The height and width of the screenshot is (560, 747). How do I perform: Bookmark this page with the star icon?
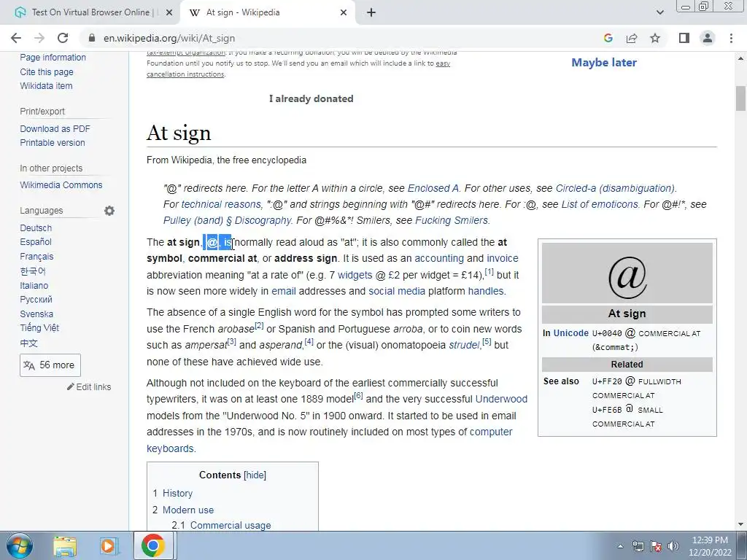[x=655, y=38]
